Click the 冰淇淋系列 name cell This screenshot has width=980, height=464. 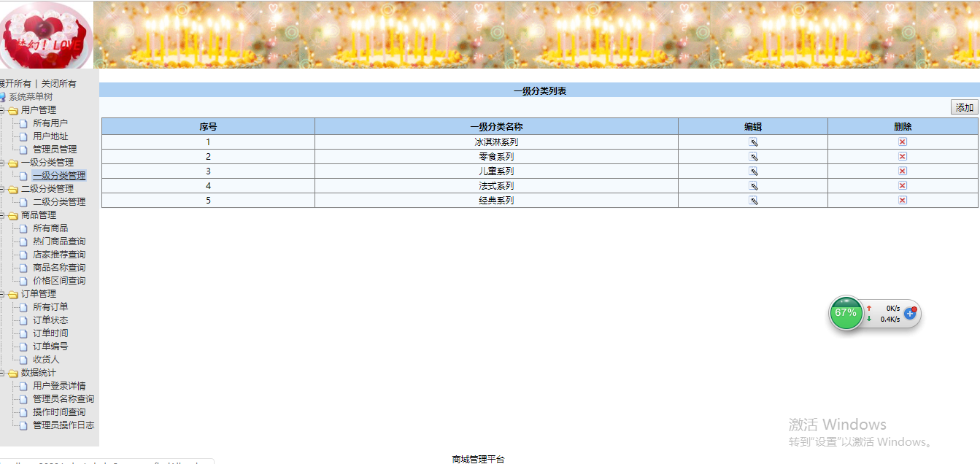[496, 142]
